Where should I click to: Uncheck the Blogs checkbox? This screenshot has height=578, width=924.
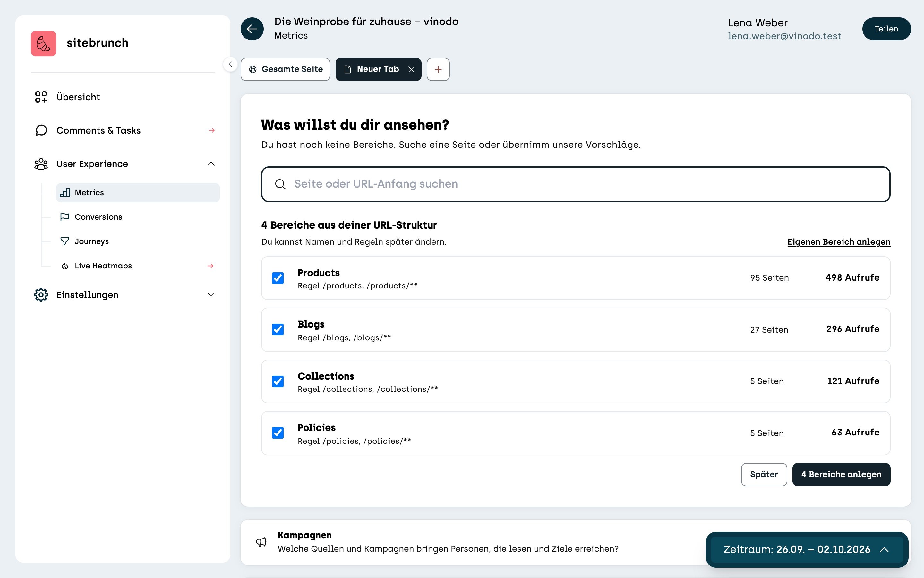278,329
